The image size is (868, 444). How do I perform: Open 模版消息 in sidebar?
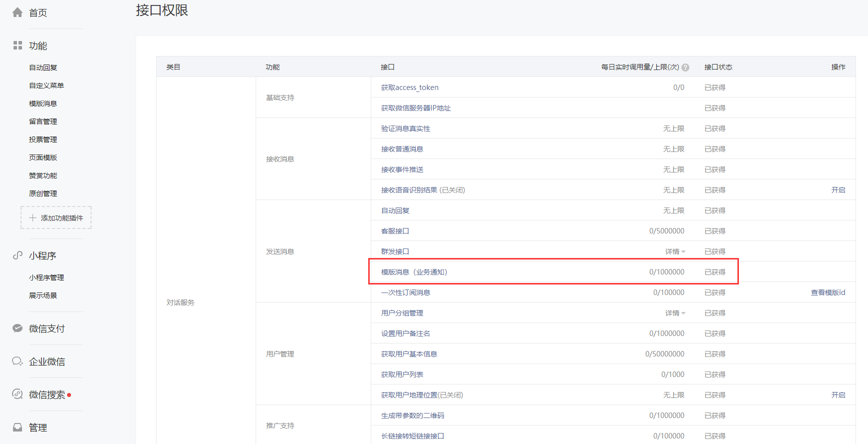click(43, 103)
